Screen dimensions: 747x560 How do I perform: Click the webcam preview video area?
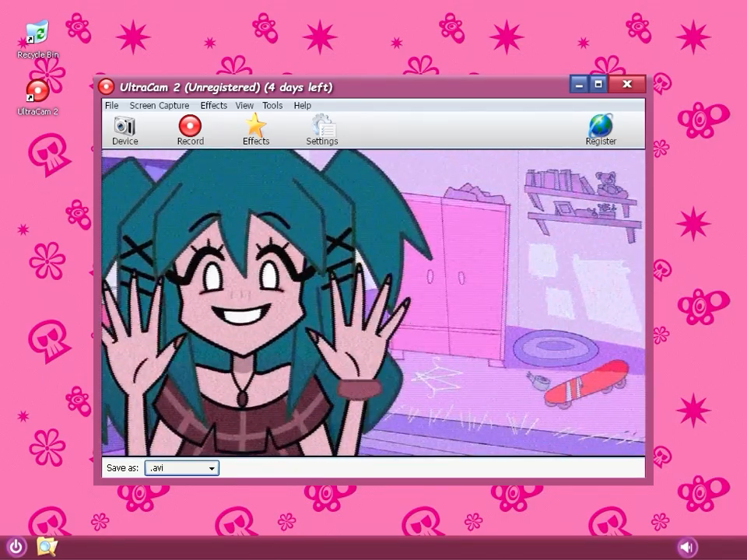pos(373,303)
